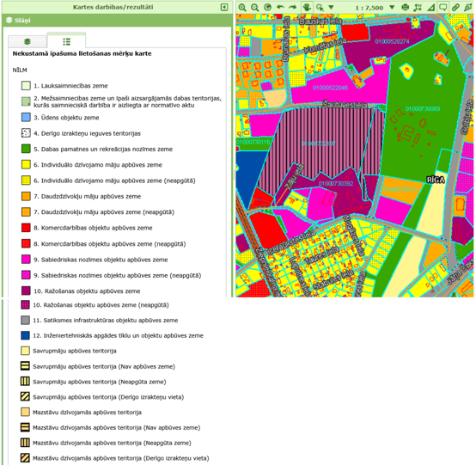Choose the select-by-pointer tool

pos(320,7)
